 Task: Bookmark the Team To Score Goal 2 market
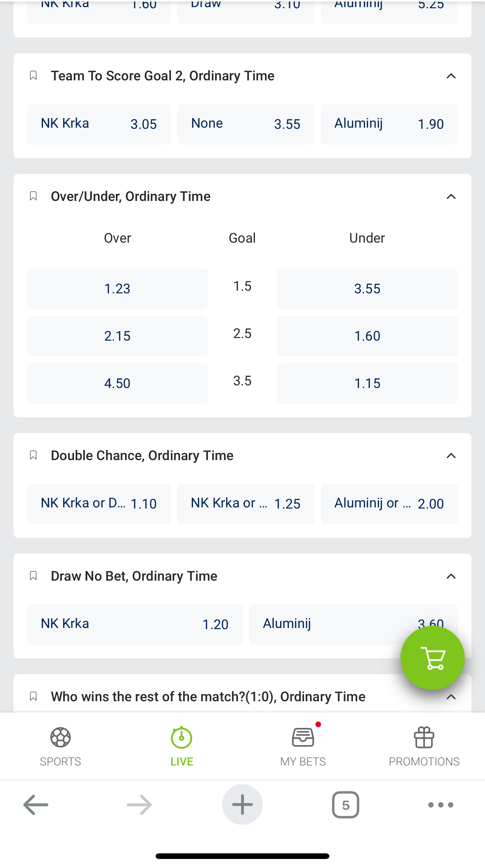click(x=33, y=76)
